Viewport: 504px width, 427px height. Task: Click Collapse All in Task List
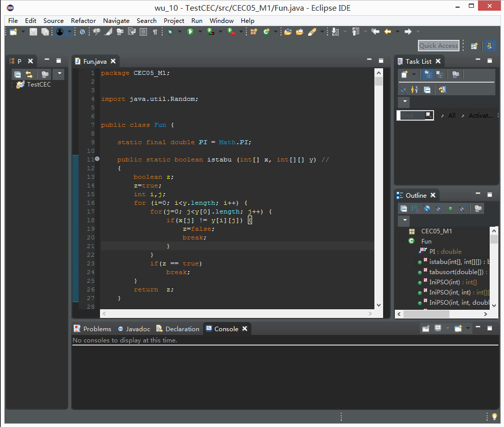pyautogui.click(x=427, y=90)
